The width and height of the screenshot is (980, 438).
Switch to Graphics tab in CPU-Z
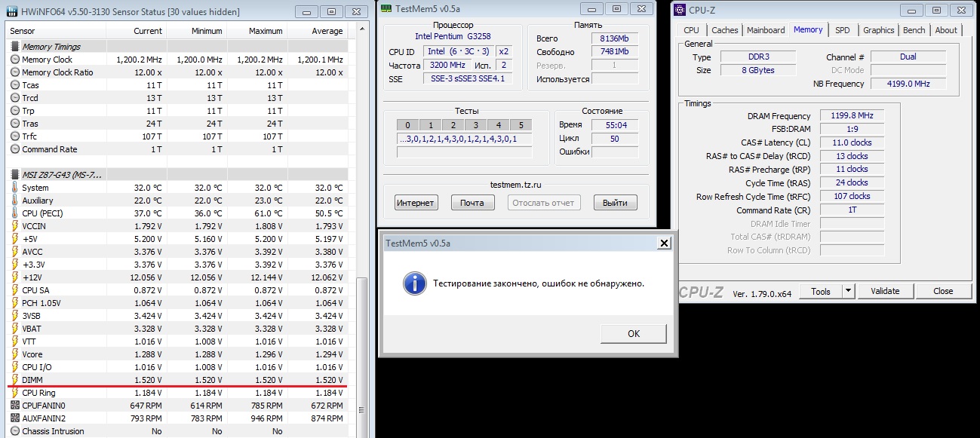(879, 30)
